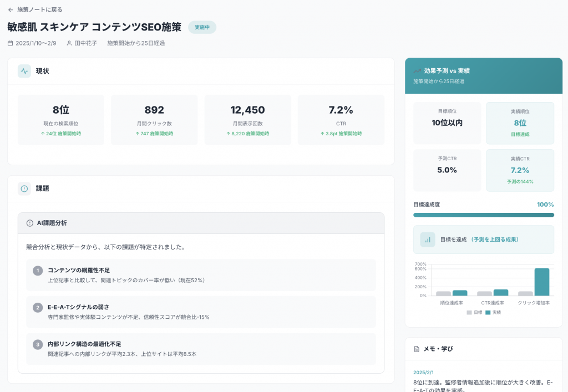Select the 月間表示回数 12,450 stat card
This screenshot has height=392, width=568.
pos(247,120)
